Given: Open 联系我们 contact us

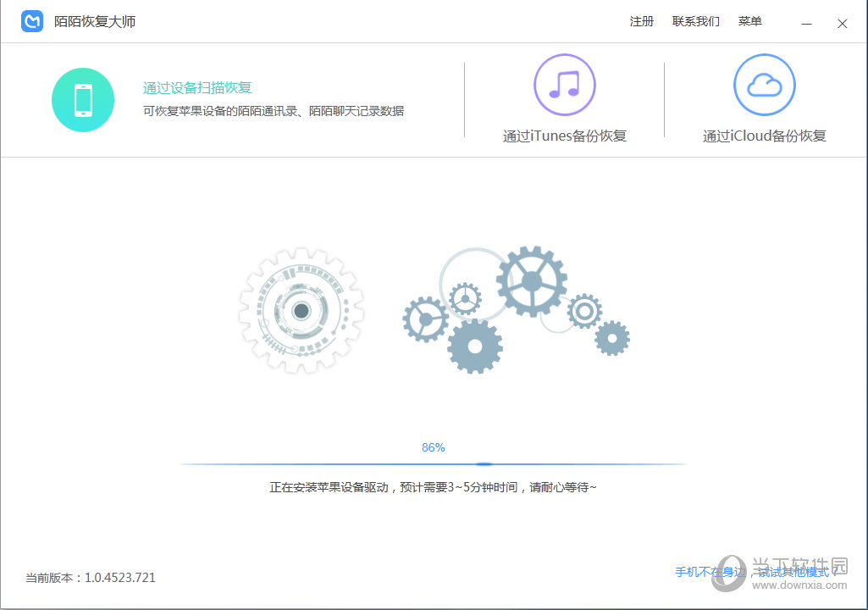Looking at the screenshot, I should (696, 22).
